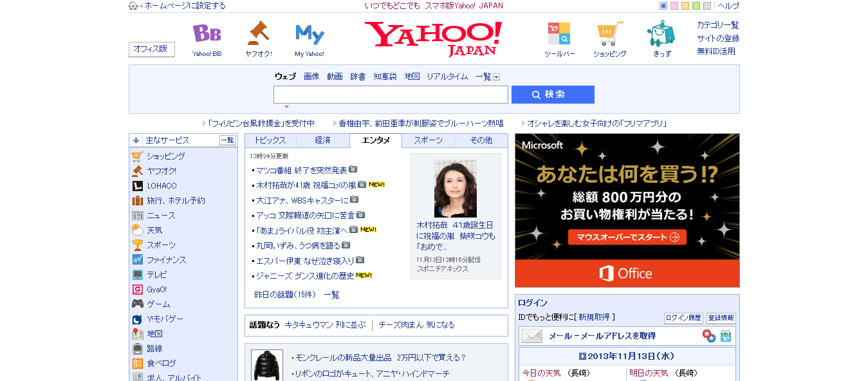Expand the 一覧 search category dropdown
868x381 pixels.
tap(497, 77)
